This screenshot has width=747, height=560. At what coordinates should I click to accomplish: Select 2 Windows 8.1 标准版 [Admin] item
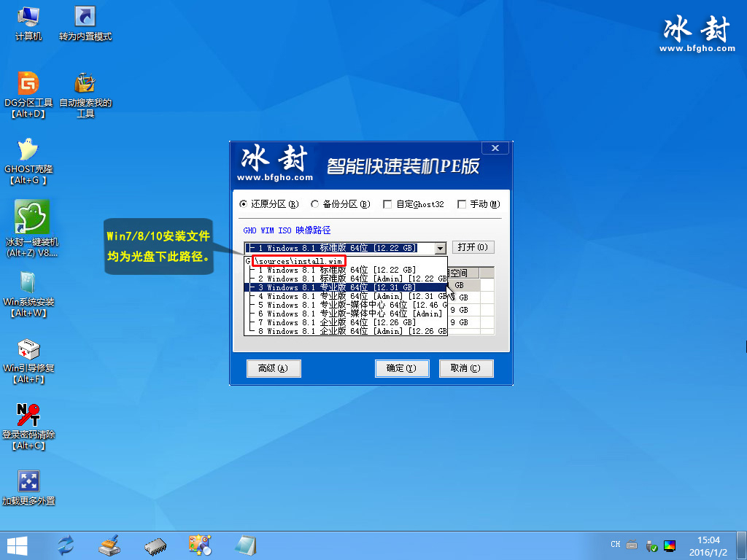point(345,279)
